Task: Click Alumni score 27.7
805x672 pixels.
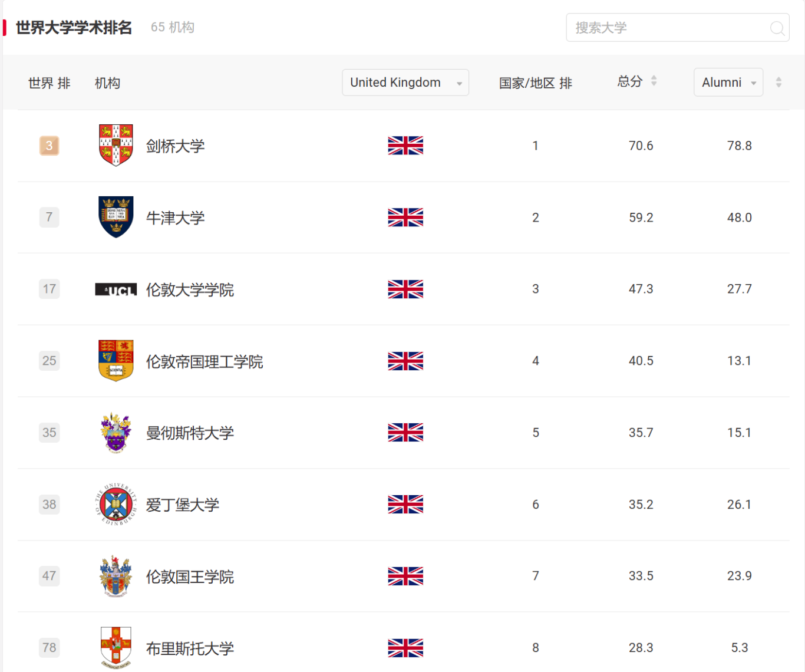Action: click(x=739, y=289)
